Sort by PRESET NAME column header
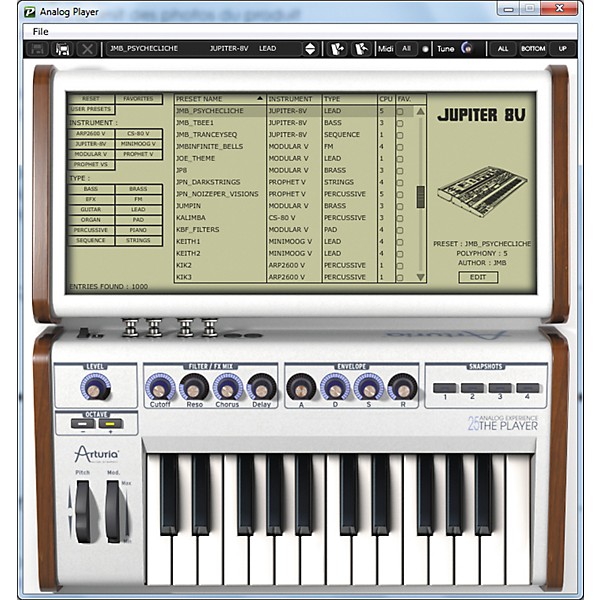Image resolution: width=600 pixels, height=600 pixels. (x=220, y=99)
